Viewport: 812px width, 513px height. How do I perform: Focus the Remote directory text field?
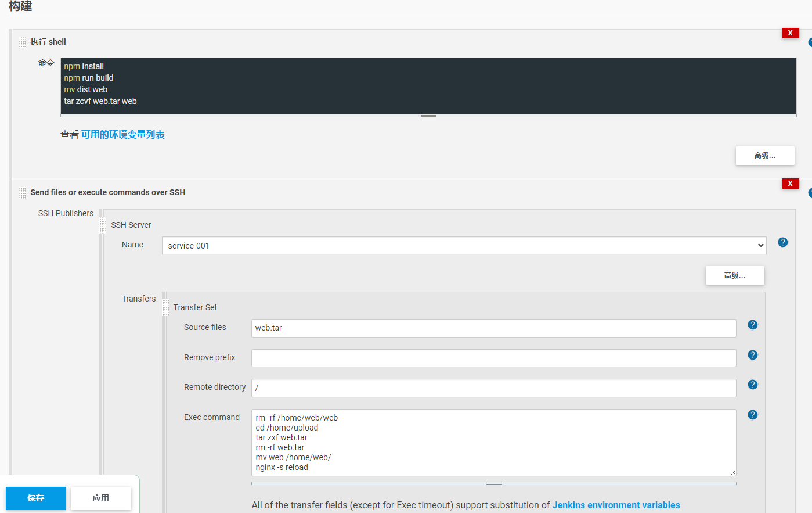(493, 388)
